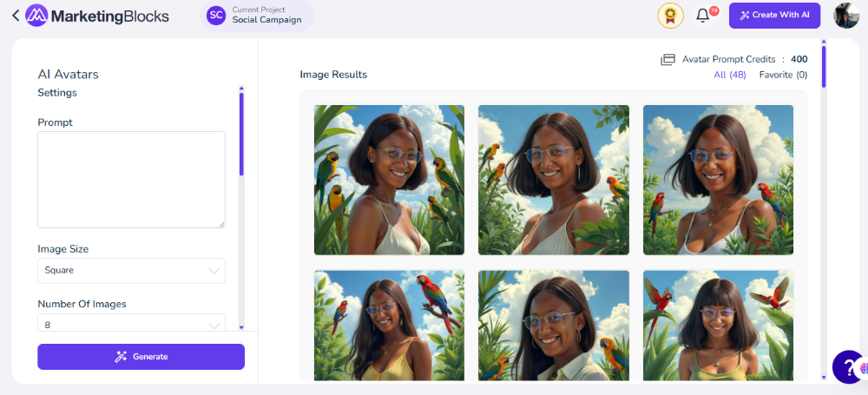Click the credits value 400
This screenshot has width=868, height=395.
click(x=799, y=59)
